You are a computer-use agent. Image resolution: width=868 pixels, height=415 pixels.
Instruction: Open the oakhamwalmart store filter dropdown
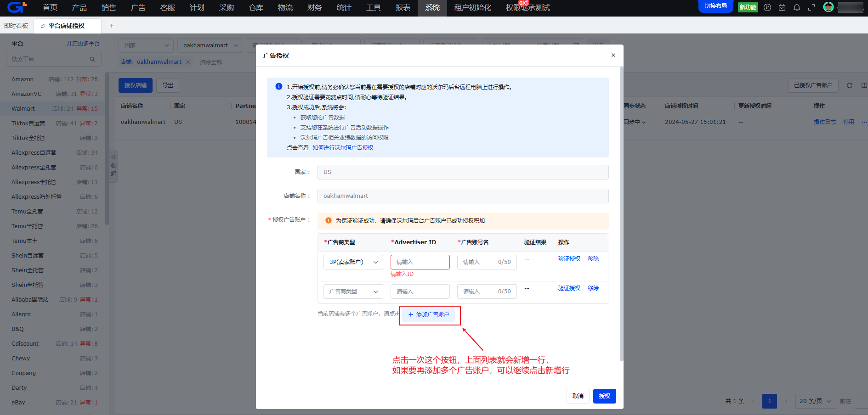210,45
